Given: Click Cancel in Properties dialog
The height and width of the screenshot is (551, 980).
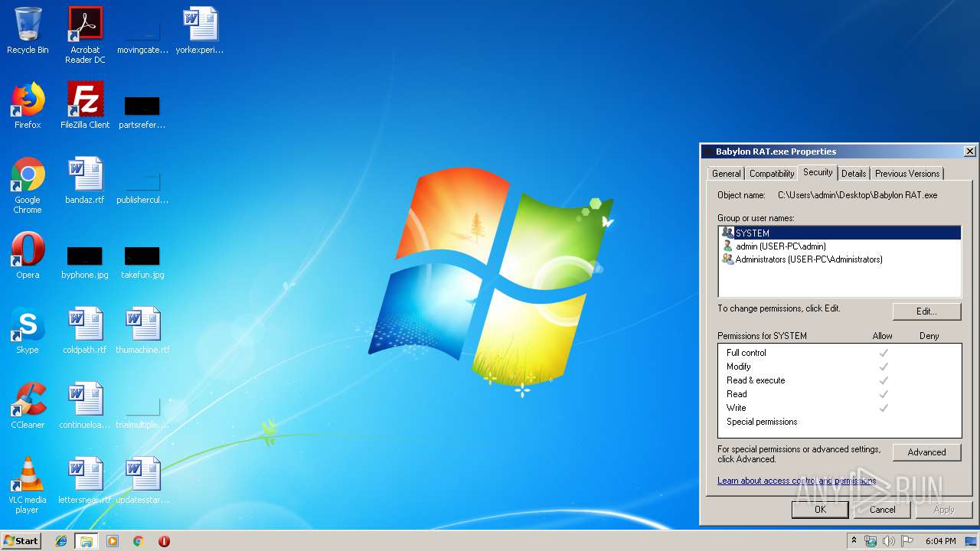Looking at the screenshot, I should pyautogui.click(x=882, y=509).
